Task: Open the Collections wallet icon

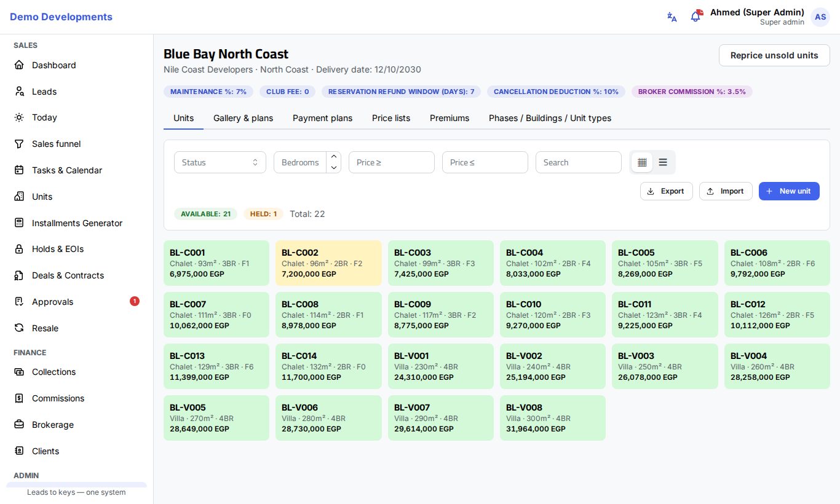Action: pos(19,372)
